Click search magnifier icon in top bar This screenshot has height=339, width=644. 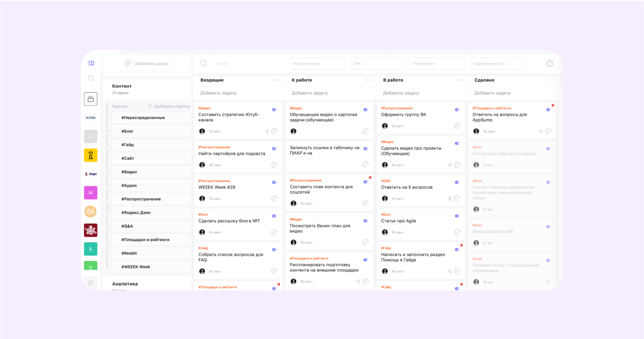[x=204, y=63]
